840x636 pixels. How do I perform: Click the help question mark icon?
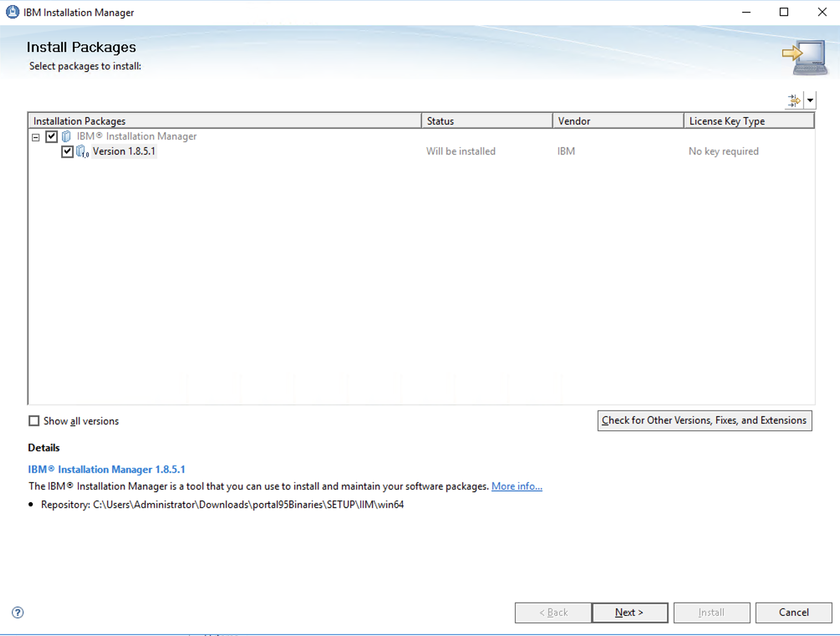coord(18,612)
